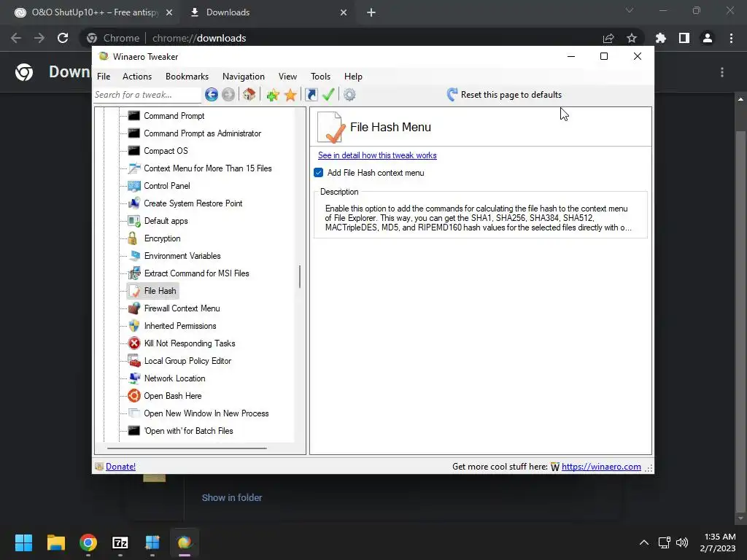747x560 pixels.
Task: Open the View menu
Action: click(287, 77)
